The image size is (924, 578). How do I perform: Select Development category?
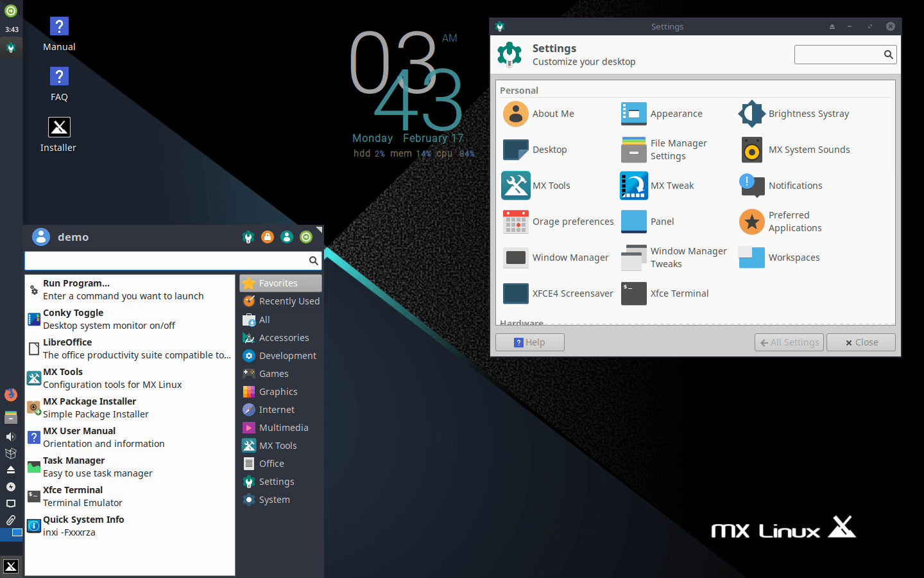point(280,355)
